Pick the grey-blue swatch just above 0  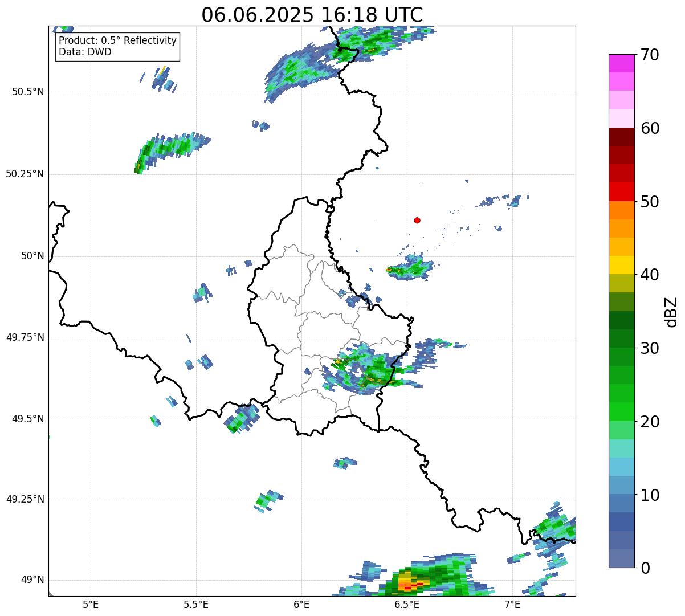(622, 558)
